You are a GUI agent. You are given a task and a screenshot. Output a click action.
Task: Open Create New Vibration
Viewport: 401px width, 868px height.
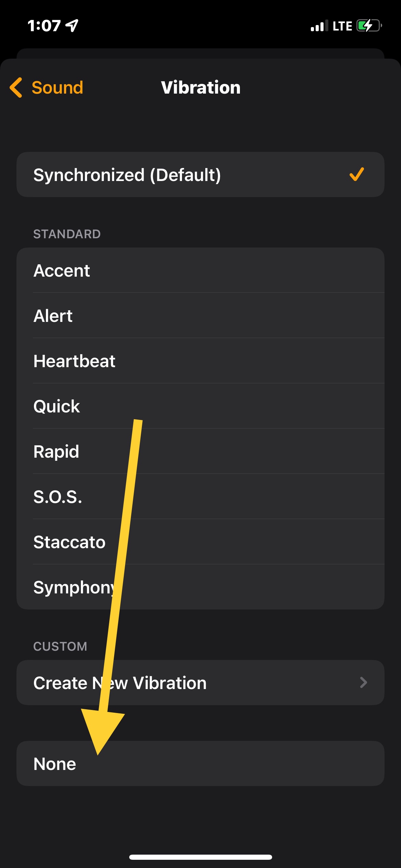120,683
